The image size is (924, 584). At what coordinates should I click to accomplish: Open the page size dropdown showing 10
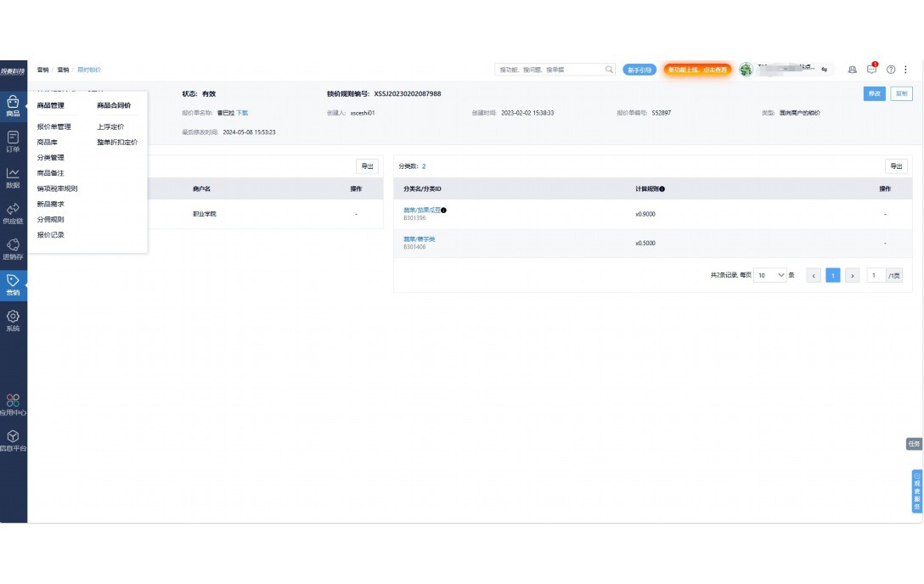pyautogui.click(x=771, y=276)
